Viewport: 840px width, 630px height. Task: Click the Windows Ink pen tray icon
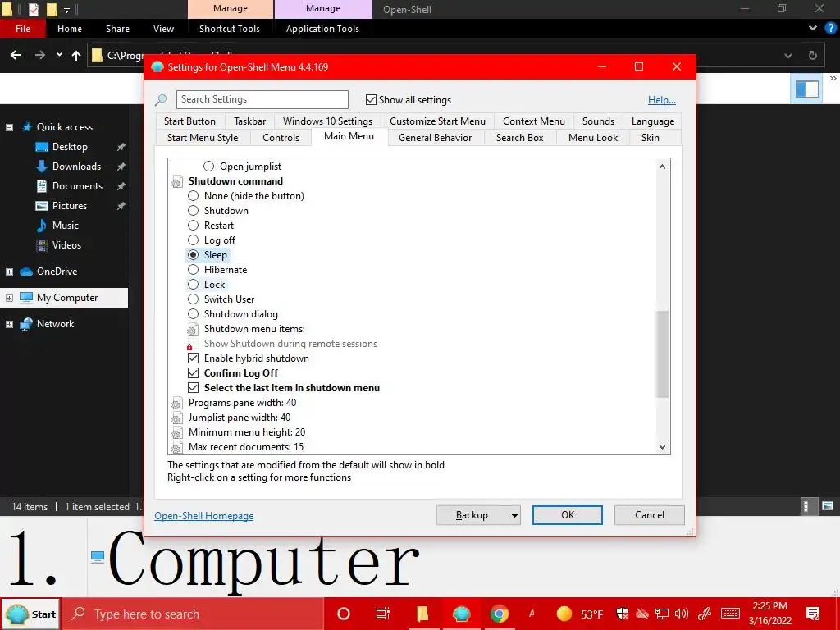pos(705,614)
